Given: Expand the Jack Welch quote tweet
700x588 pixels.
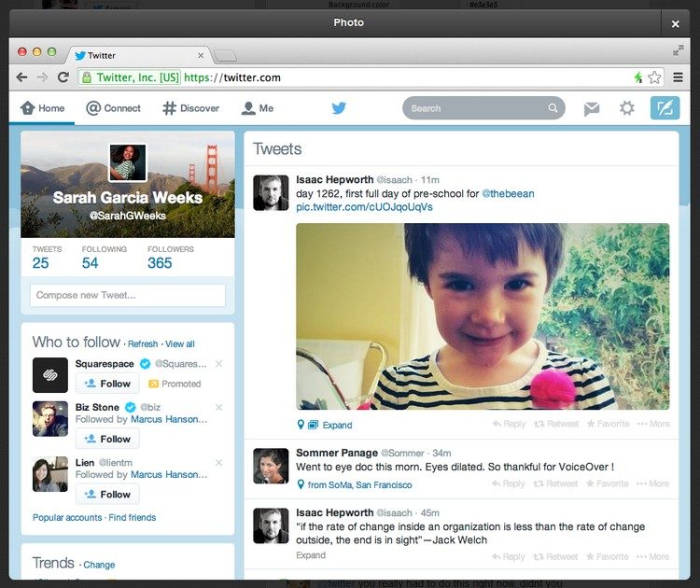Looking at the screenshot, I should [x=311, y=555].
